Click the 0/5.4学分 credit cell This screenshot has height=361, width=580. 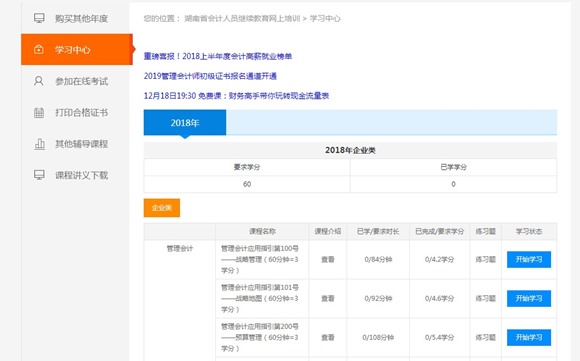[439, 337]
